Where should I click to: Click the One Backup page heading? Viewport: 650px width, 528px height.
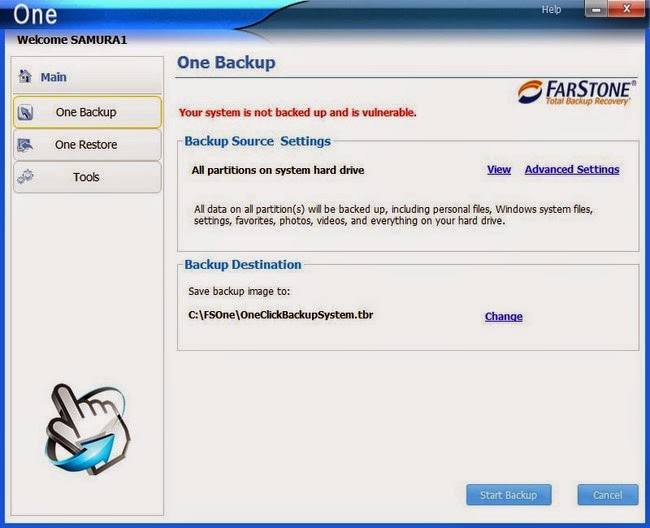click(226, 63)
